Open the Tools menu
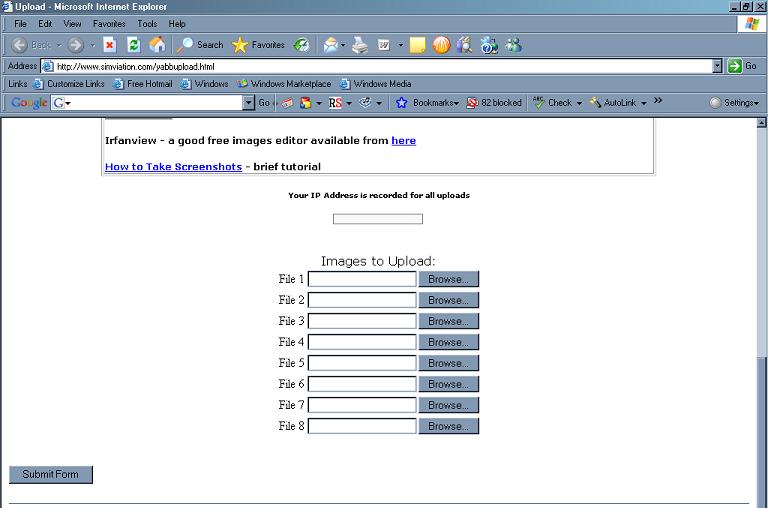This screenshot has width=768, height=508. pyautogui.click(x=147, y=23)
